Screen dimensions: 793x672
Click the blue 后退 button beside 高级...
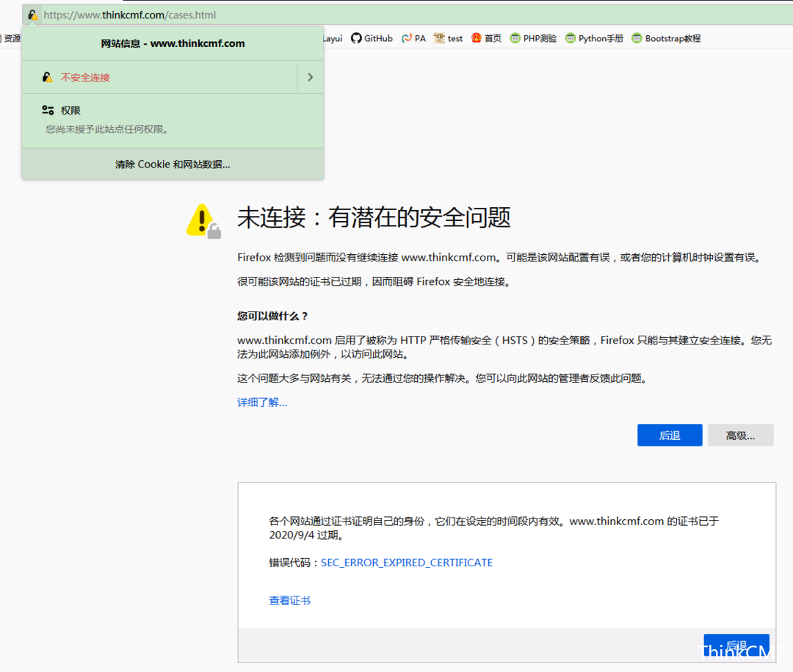click(670, 436)
